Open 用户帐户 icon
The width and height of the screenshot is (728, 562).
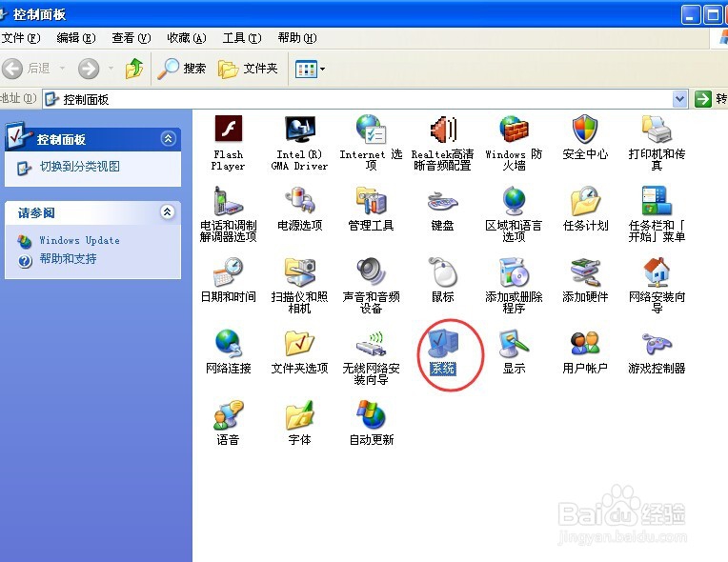[x=585, y=345]
